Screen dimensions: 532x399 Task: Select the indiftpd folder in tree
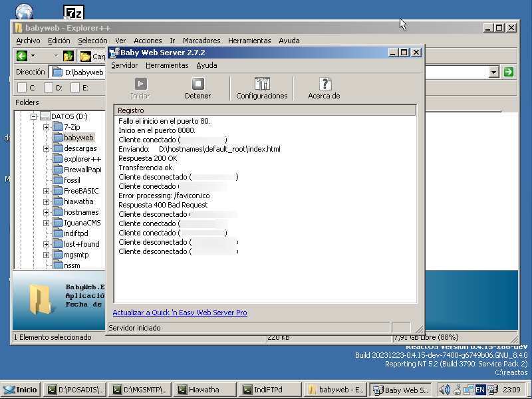76,233
